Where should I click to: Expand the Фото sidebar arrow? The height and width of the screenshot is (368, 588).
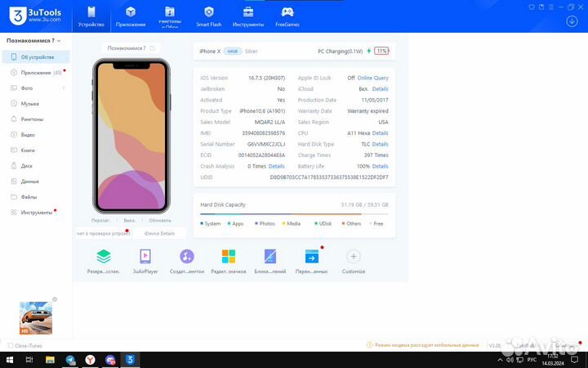pos(64,88)
